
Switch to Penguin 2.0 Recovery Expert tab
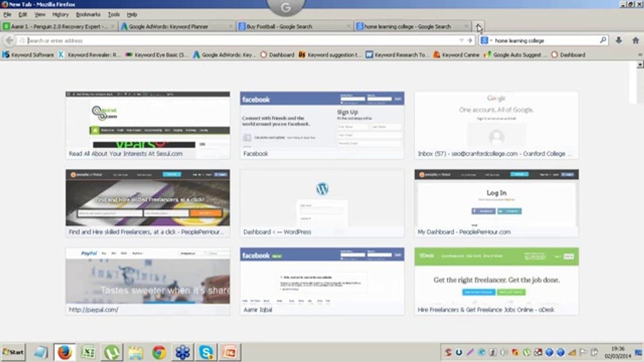(x=59, y=26)
